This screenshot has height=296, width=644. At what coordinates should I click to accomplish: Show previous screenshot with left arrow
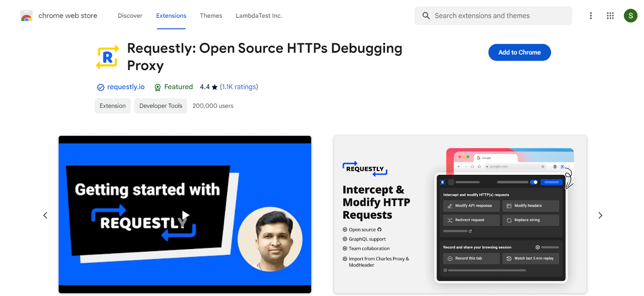(45, 216)
